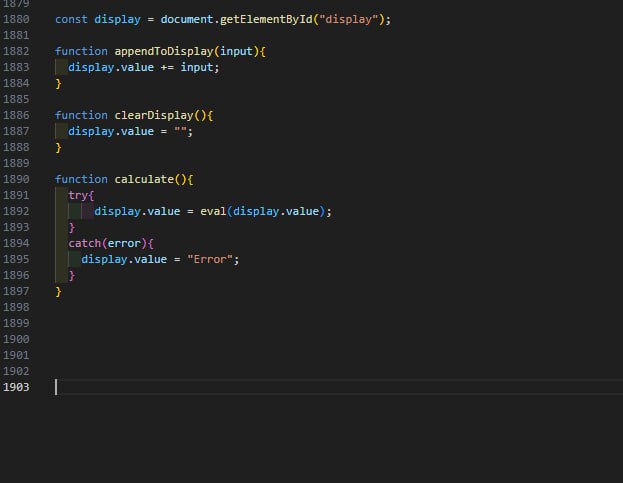The width and height of the screenshot is (623, 483).
Task: Click the '+=' operator on line 1883
Action: pos(167,68)
